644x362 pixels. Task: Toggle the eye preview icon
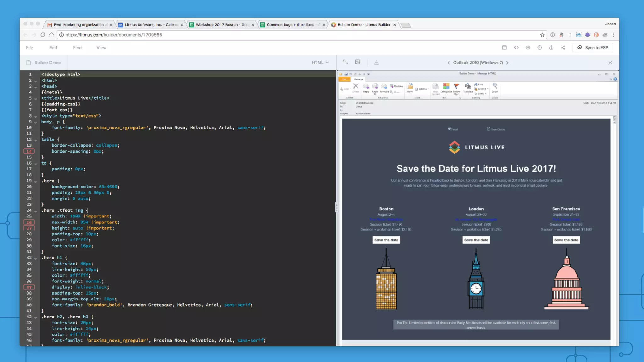(528, 47)
